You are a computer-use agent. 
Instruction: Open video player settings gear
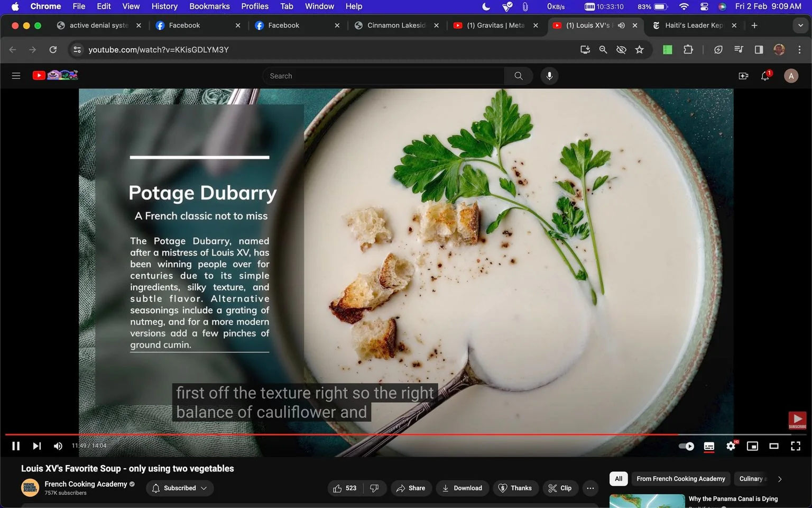731,446
